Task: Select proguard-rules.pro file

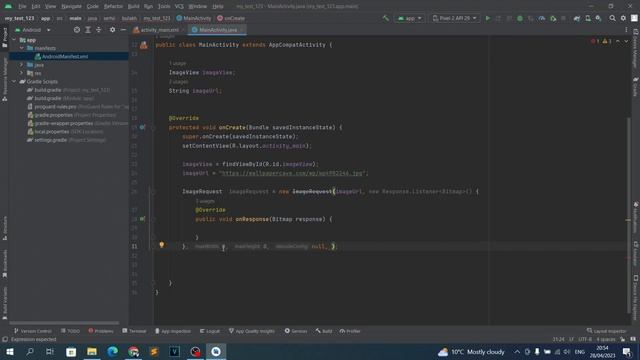Action: tap(56, 107)
